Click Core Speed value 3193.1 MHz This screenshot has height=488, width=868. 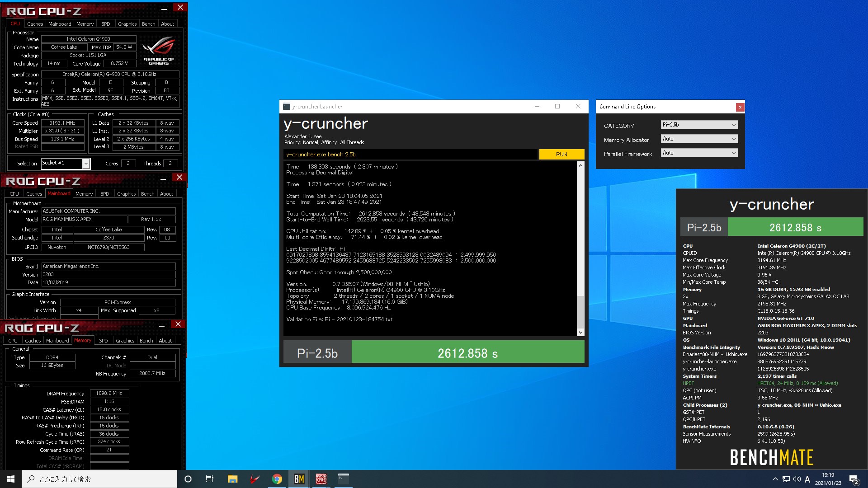pos(62,123)
